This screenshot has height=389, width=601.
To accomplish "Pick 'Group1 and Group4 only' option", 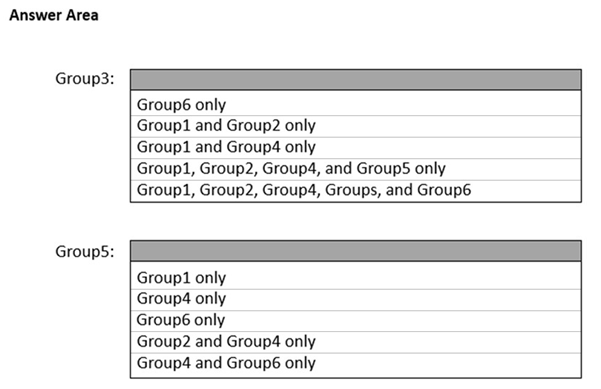I will point(356,147).
